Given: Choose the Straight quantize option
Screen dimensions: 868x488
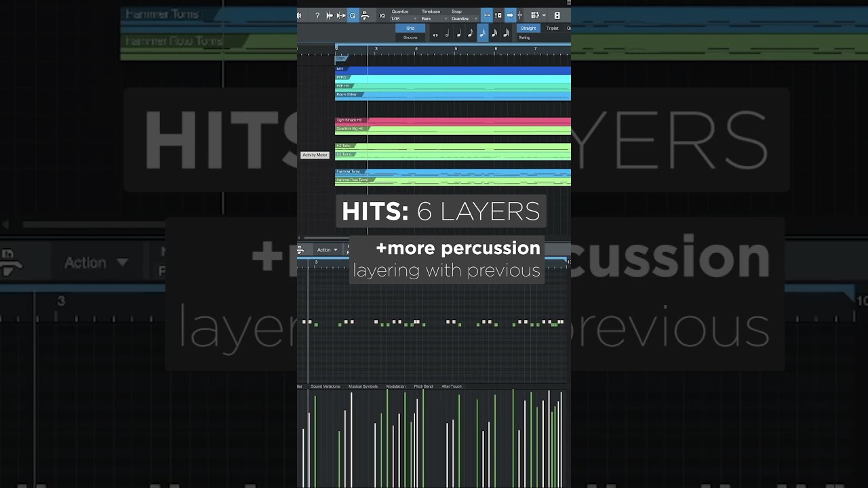Looking at the screenshot, I should pos(528,28).
